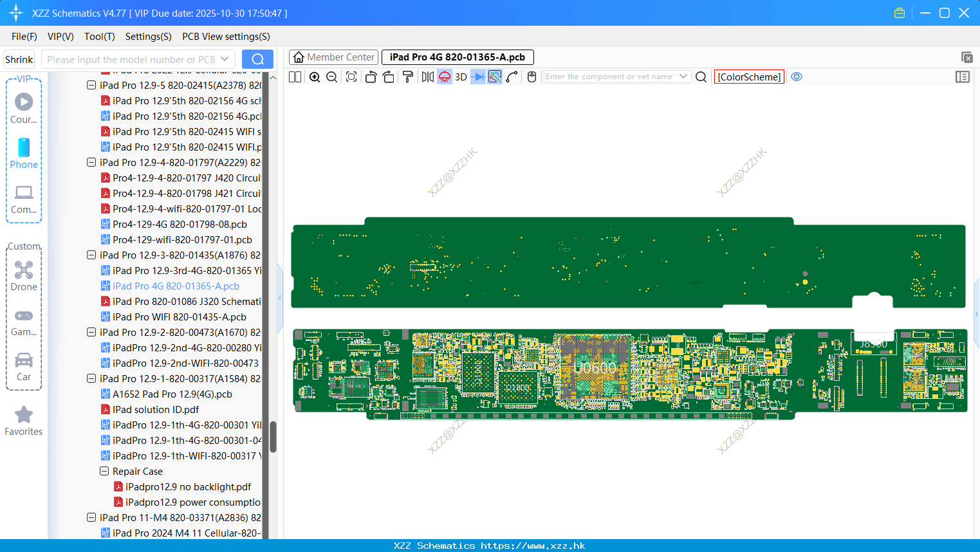Viewport: 980px width, 552px height.
Task: Select the route path tool
Action: pyautogui.click(x=512, y=77)
